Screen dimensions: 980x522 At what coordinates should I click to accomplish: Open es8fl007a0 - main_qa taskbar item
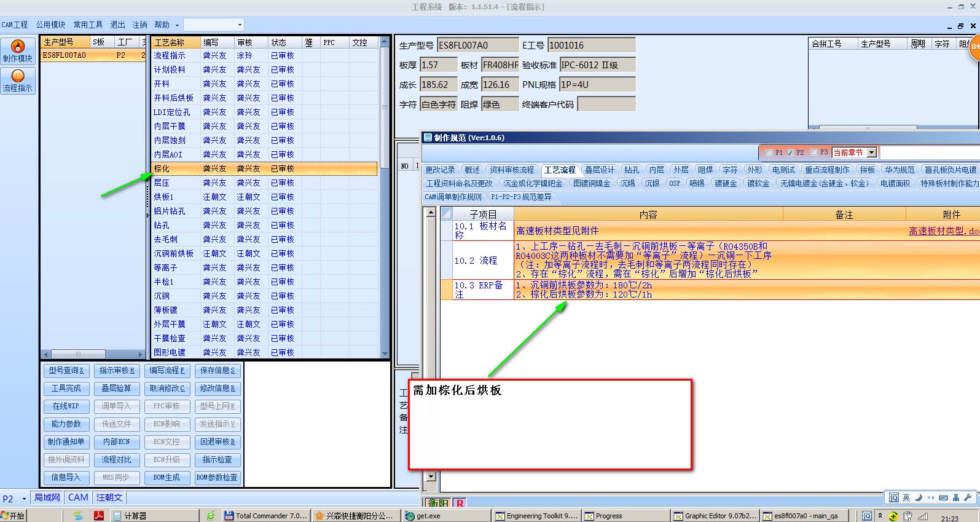pyautogui.click(x=804, y=516)
